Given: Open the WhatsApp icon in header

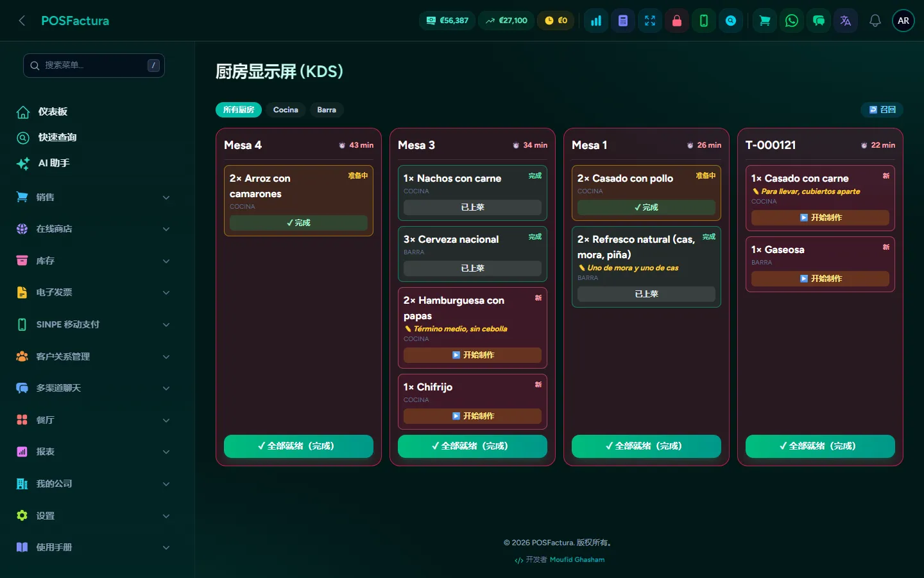Looking at the screenshot, I should pos(792,21).
